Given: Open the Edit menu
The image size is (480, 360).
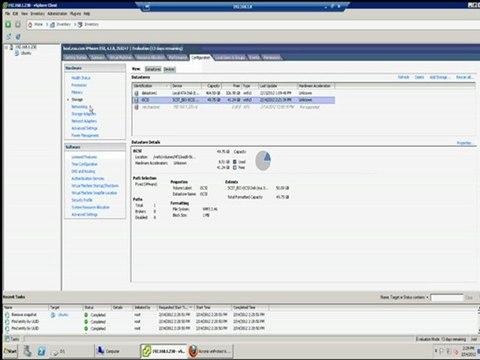Looking at the screenshot, I should 15,14.
